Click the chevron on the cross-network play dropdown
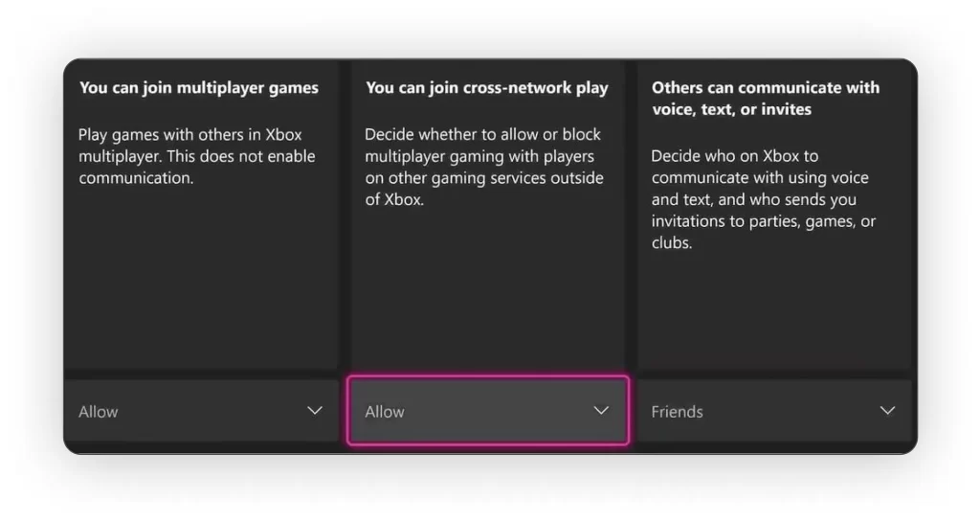Image resolution: width=980 pixels, height=522 pixels. pyautogui.click(x=601, y=411)
